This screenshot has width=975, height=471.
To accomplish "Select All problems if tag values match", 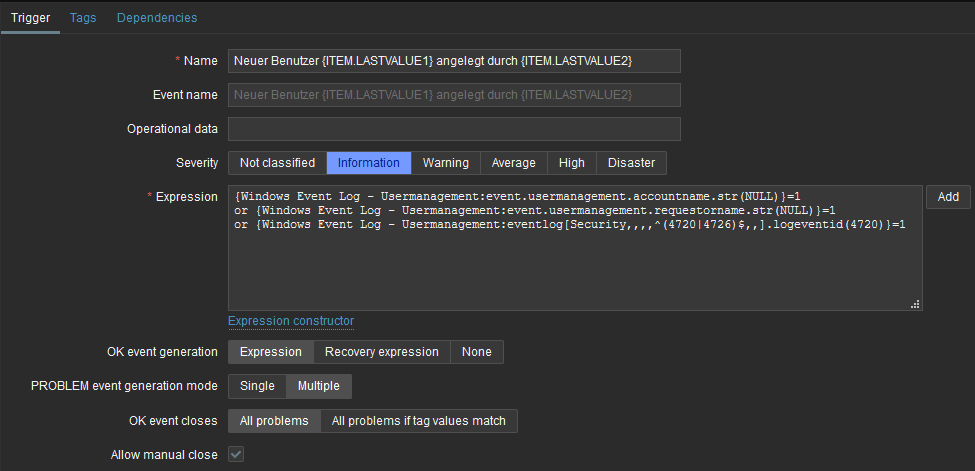I will 418,421.
